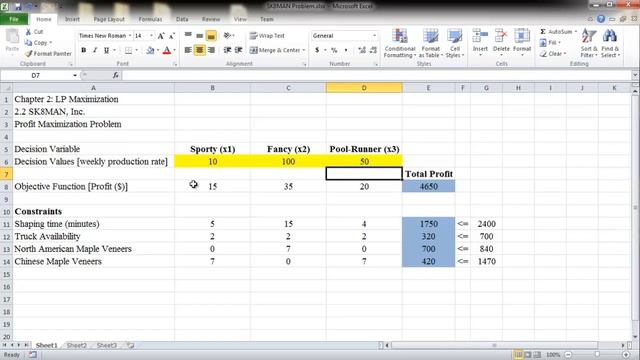
Task: Toggle Align Text Left
Action: (188, 50)
